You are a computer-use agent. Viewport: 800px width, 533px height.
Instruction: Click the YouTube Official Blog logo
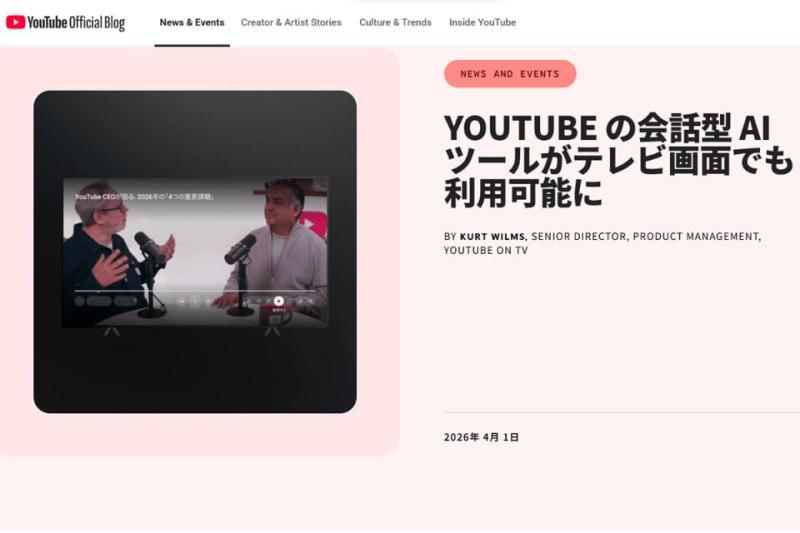click(x=65, y=22)
